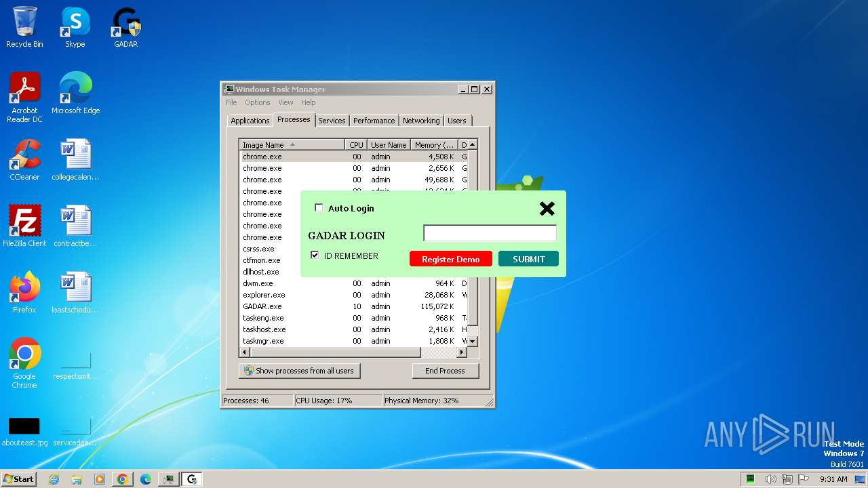The image size is (868, 488).
Task: Sort processes by Image Name column
Action: coord(292,144)
